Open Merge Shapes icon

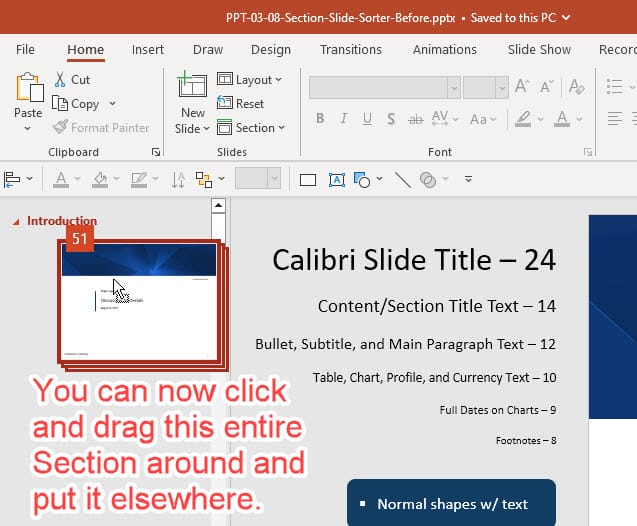[x=428, y=180]
